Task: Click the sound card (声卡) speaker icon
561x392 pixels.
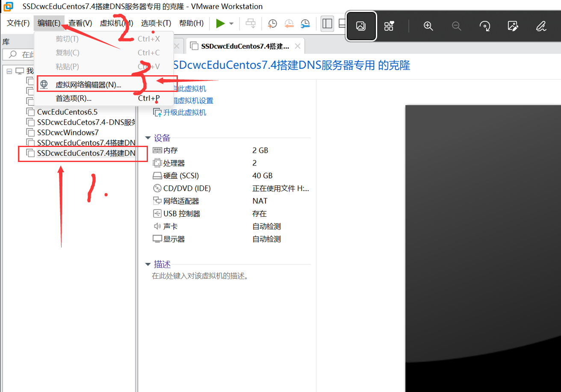Action: coord(157,226)
